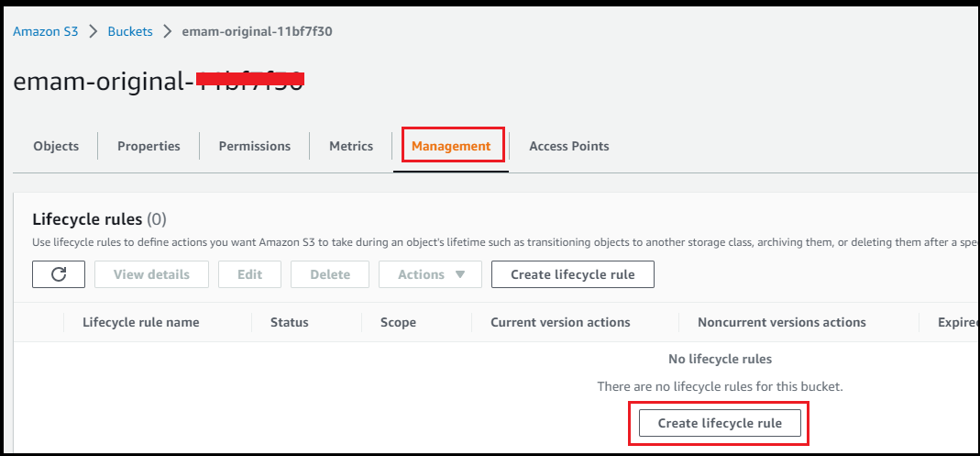980x456 pixels.
Task: Click the Status column header
Action: [290, 322]
